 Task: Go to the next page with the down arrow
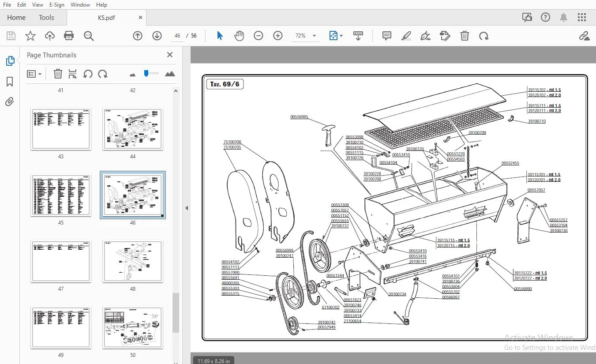coord(157,36)
